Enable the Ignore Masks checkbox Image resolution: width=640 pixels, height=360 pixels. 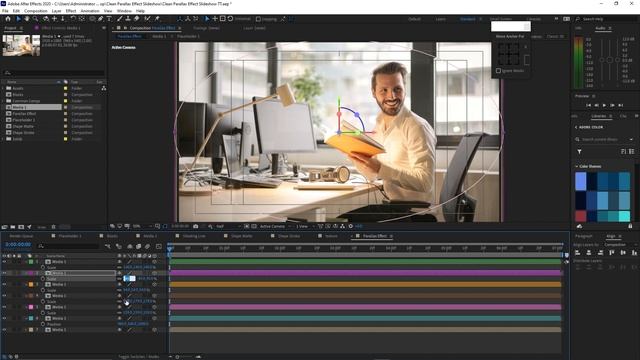[498, 71]
